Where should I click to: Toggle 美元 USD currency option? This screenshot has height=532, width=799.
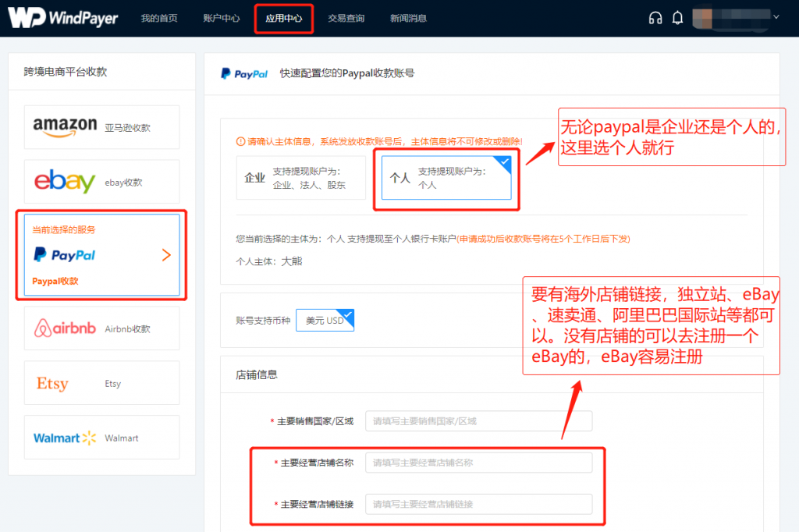(x=325, y=320)
